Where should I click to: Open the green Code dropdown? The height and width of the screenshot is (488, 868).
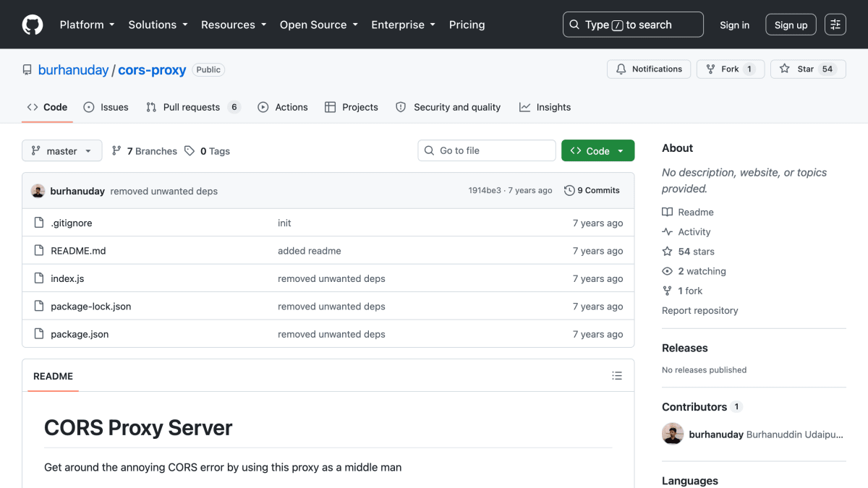pyautogui.click(x=597, y=150)
